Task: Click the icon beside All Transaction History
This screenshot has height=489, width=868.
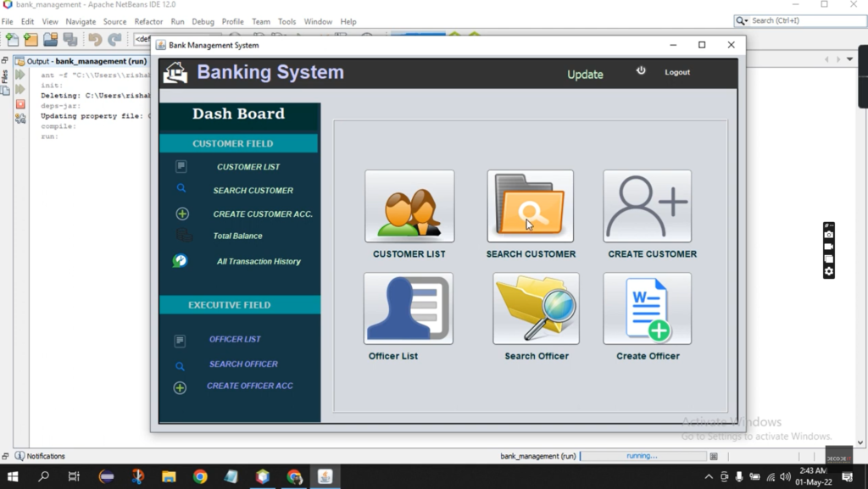Action: tap(180, 260)
